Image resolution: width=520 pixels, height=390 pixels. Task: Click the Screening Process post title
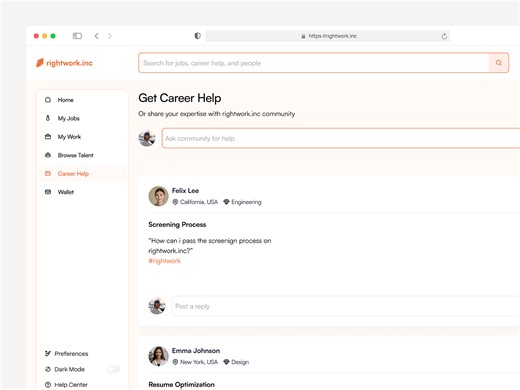(177, 224)
